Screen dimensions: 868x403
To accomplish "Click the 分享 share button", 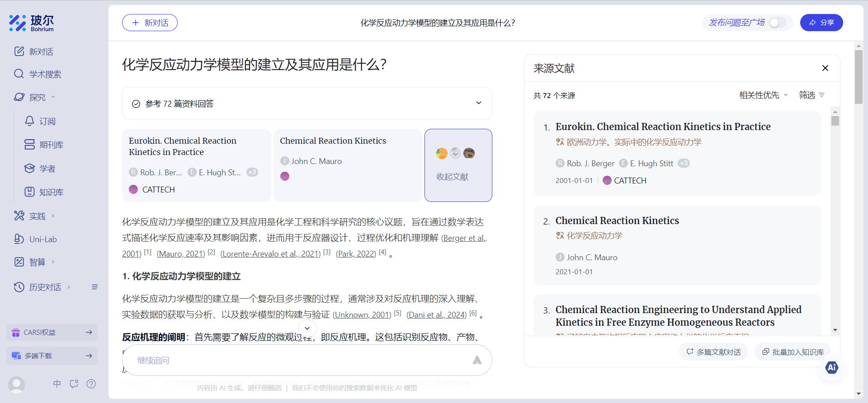I will coord(821,23).
